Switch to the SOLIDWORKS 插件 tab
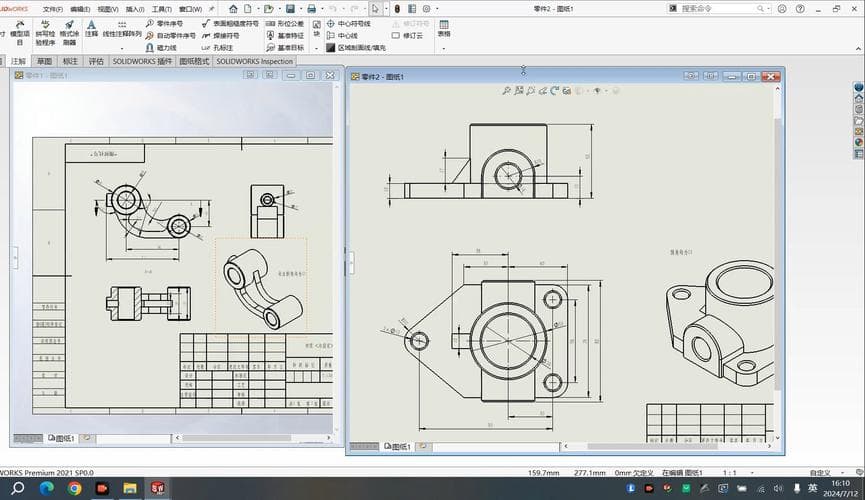This screenshot has height=500, width=865. click(x=142, y=61)
